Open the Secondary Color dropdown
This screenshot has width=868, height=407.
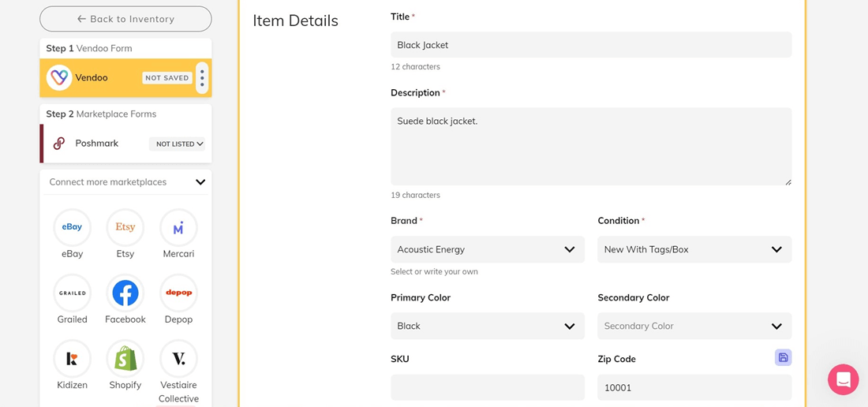pyautogui.click(x=694, y=326)
